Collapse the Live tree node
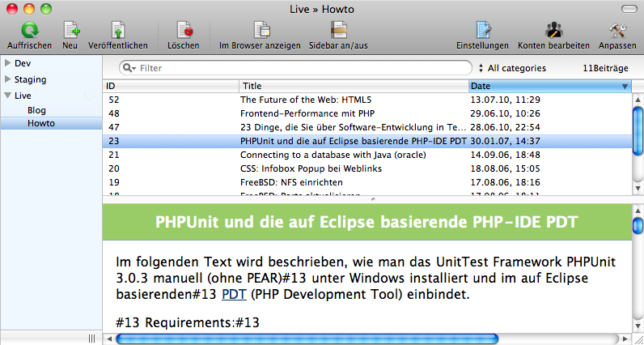The width and height of the screenshot is (644, 345). coord(7,96)
